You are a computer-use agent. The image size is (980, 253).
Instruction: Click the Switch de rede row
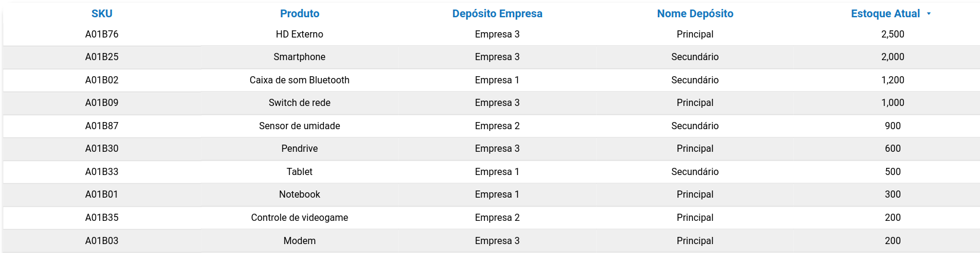click(x=300, y=103)
